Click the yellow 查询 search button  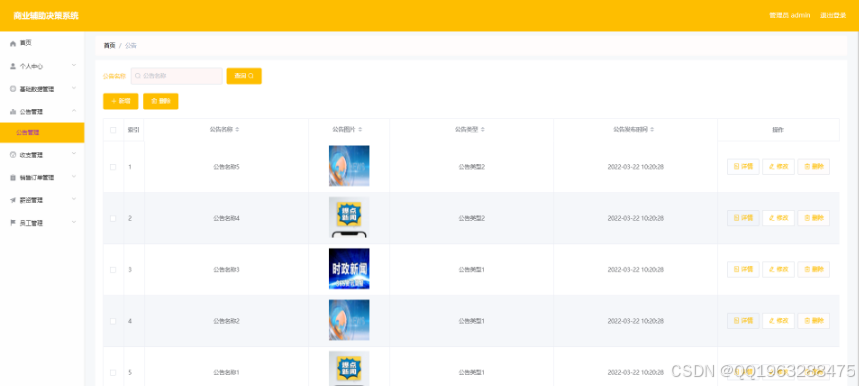(244, 76)
